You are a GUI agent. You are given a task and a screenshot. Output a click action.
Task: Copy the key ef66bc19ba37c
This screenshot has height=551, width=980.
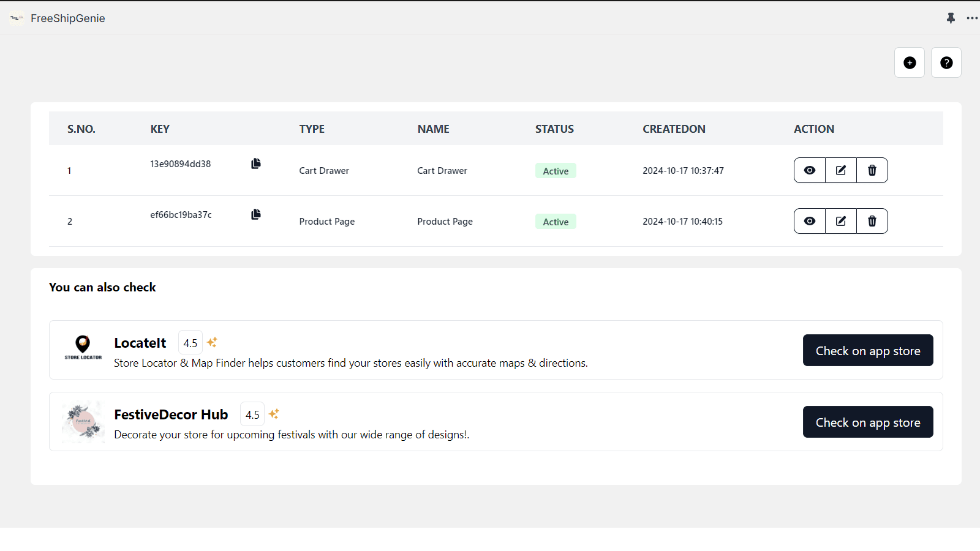click(256, 214)
